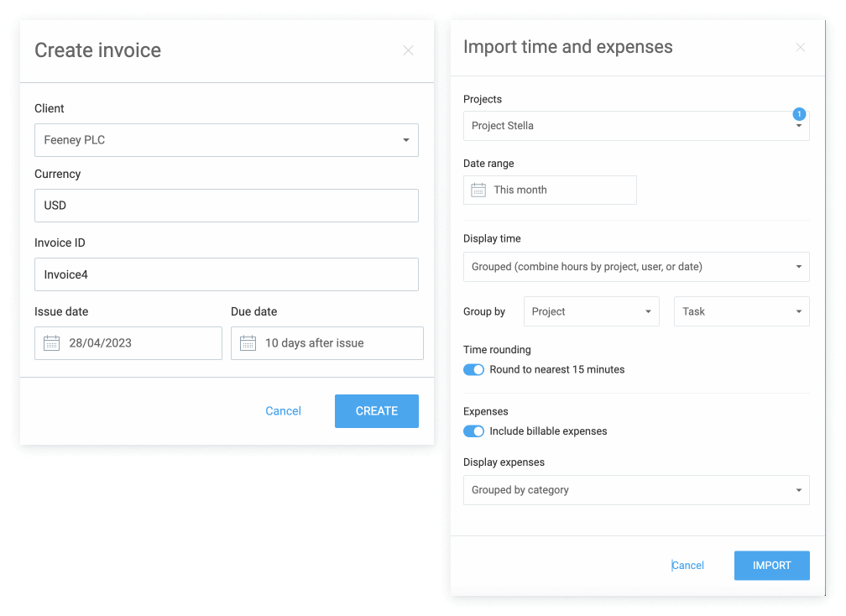Click the 'Round to nearest 15 minutes' label
This screenshot has width=846, height=616.
[x=556, y=369]
